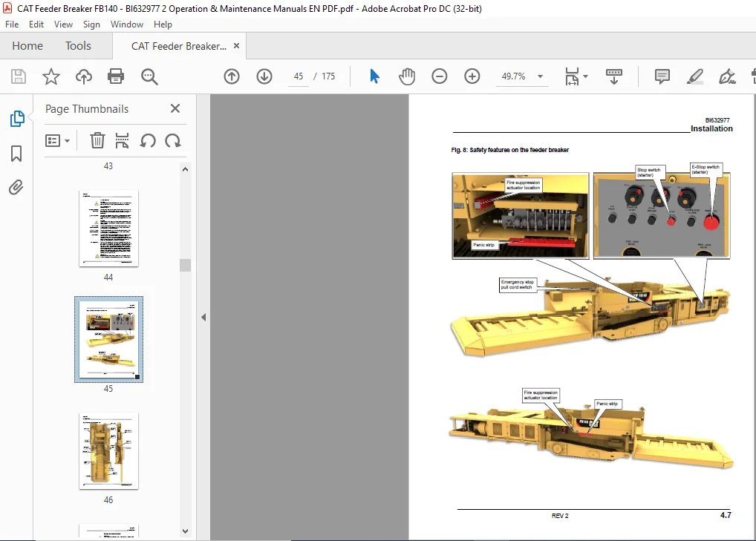
Task: Activate the Selection arrow tool
Action: [x=374, y=76]
